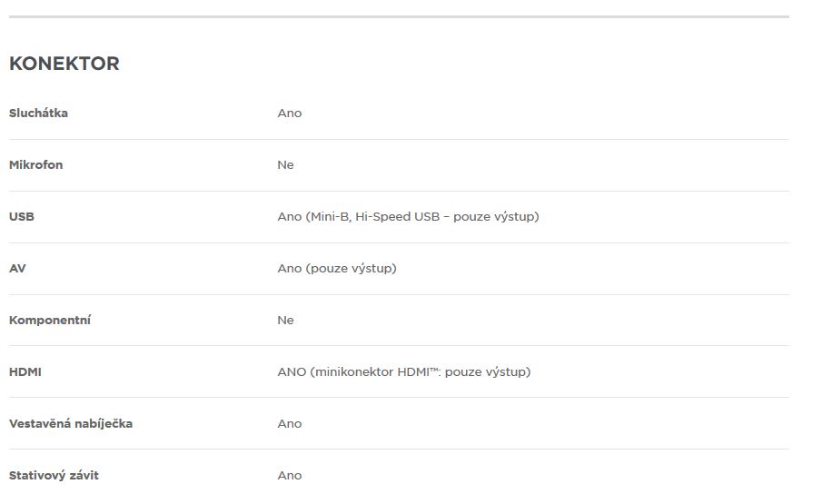Click the word 'ANO' in the HDMI row
Viewport: 822px width, 504px height.
292,372
